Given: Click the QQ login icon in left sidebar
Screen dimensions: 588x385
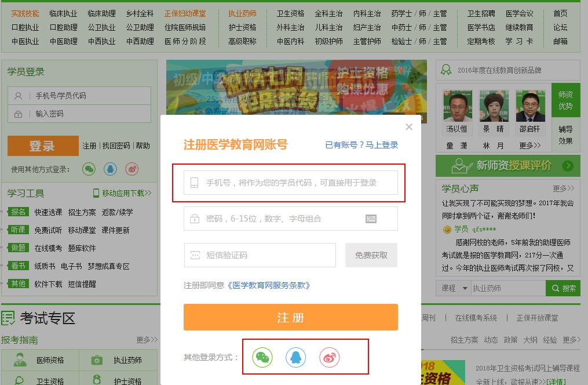Looking at the screenshot, I should [x=110, y=169].
